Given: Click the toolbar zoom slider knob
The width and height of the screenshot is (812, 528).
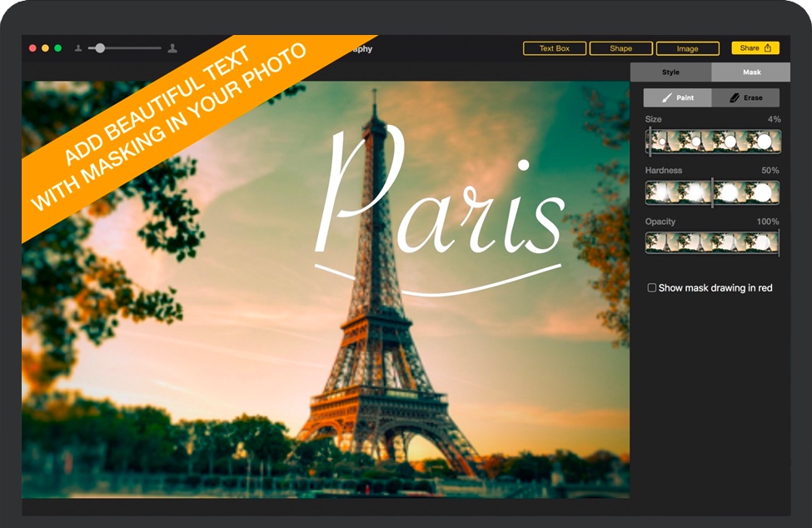Looking at the screenshot, I should [x=100, y=47].
